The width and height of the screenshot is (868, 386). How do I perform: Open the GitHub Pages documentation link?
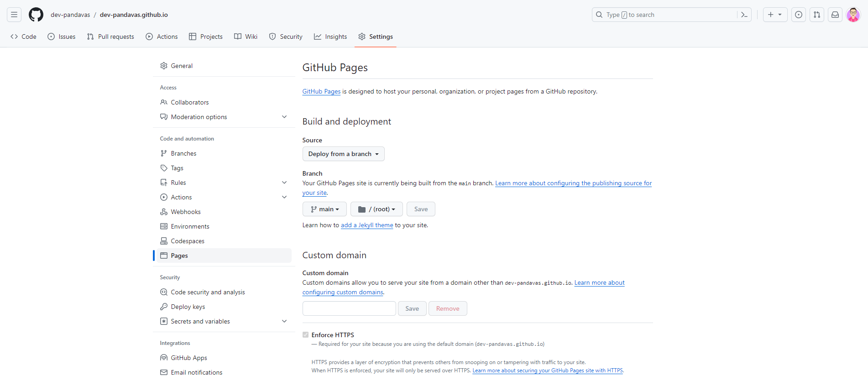click(x=321, y=91)
